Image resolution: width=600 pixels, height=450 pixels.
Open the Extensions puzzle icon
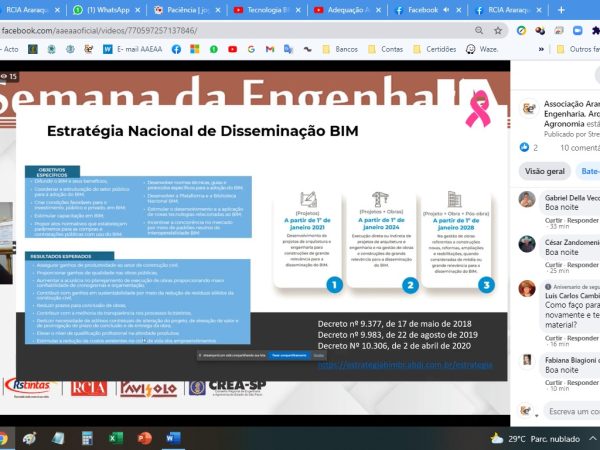point(596,30)
